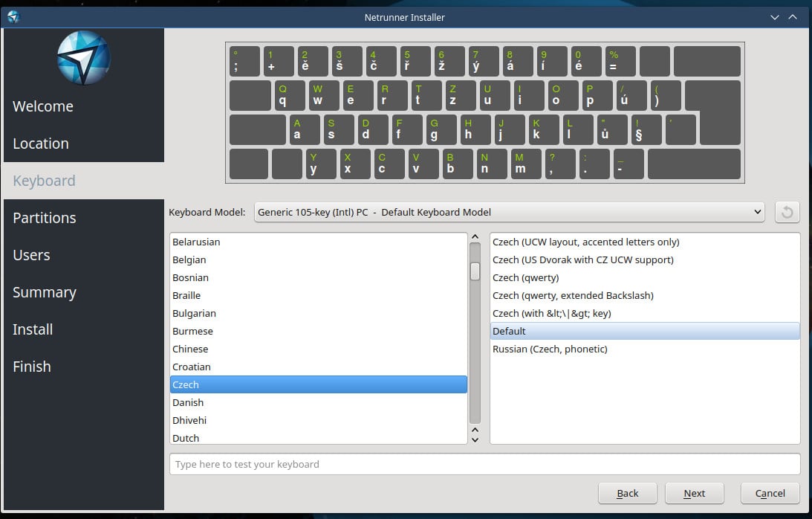
Task: Choose Russian (Czech, phonetic) variant
Action: [x=645, y=349]
